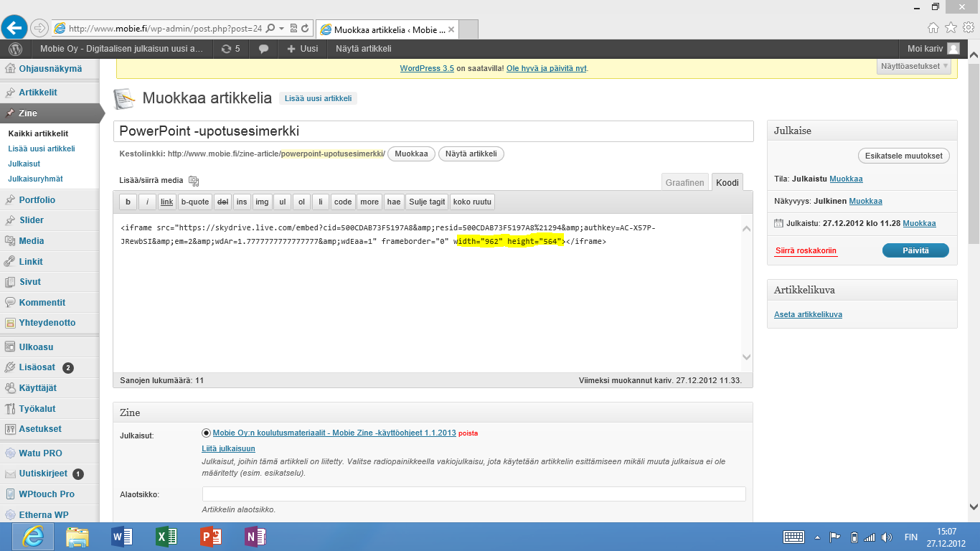Click the Alaotsikko subtitle input field
This screenshot has height=551, width=980.
(473, 494)
